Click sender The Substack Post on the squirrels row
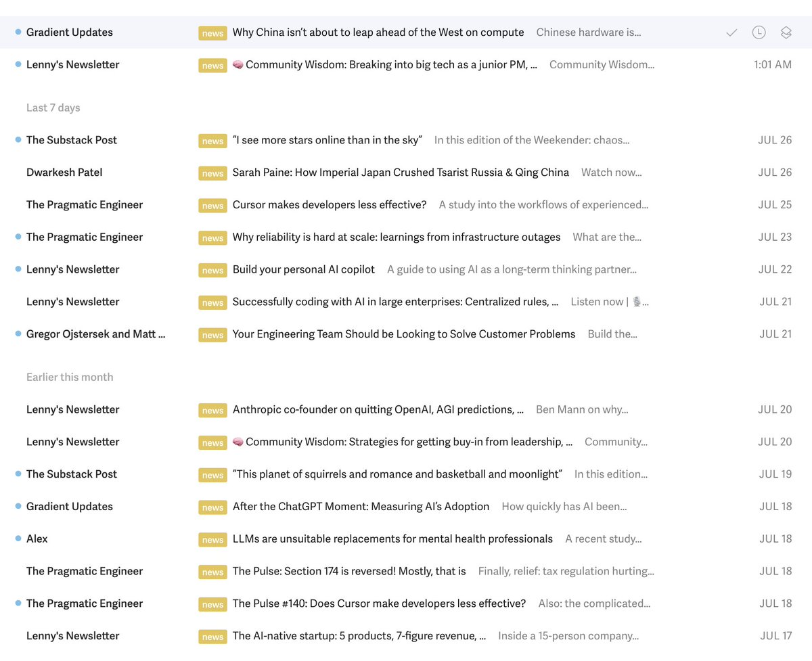 tap(72, 474)
